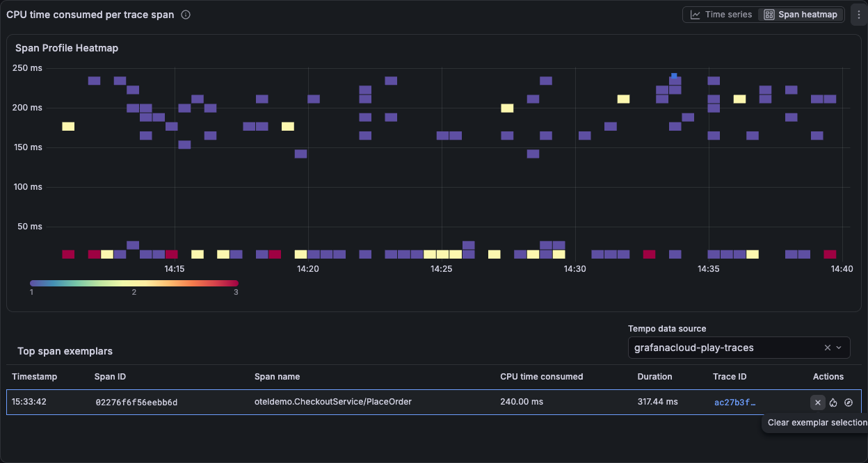
Task: Switch to Time series view
Action: [721, 15]
